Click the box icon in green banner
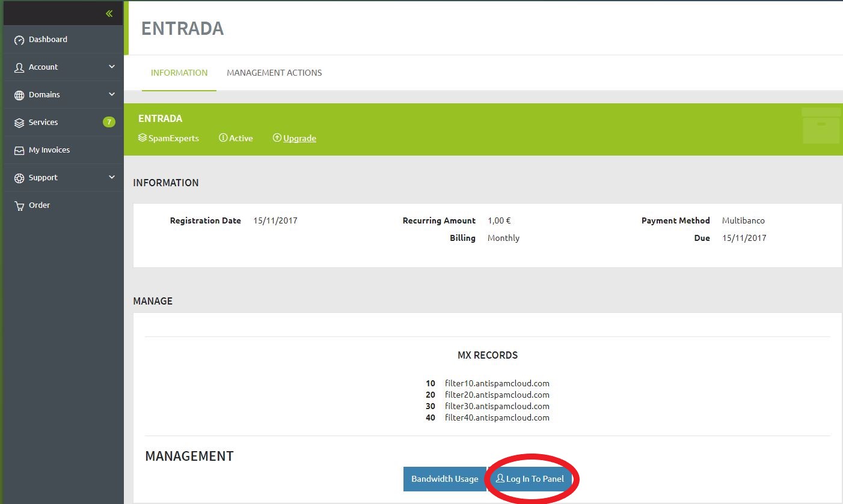843x504 pixels. pyautogui.click(x=821, y=126)
